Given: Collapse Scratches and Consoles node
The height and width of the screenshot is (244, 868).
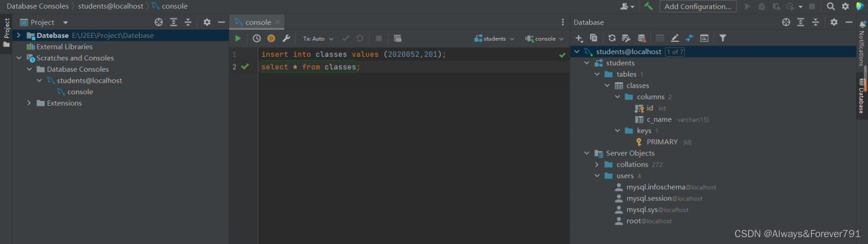Looking at the screenshot, I should point(18,58).
